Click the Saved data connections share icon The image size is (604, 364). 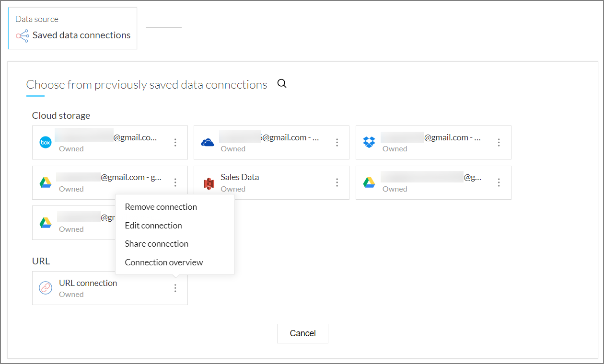point(22,35)
